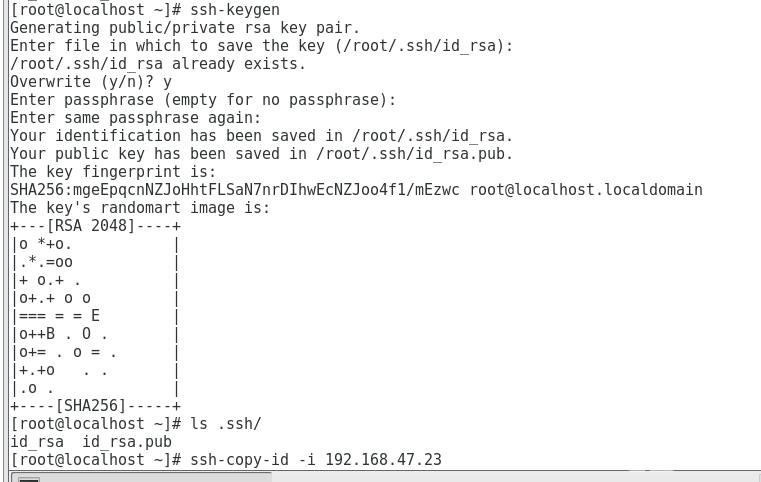Click the '[RSA 2048]' randomart header
Screen dimensions: 761x482
tap(91, 226)
